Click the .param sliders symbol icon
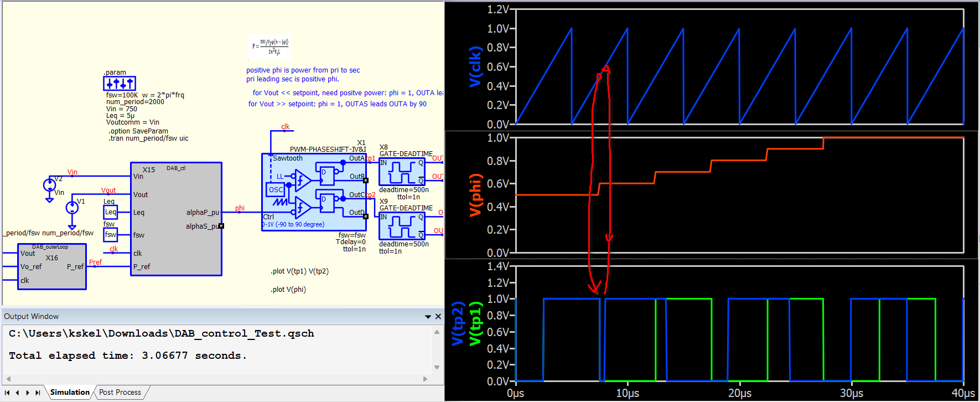 120,84
